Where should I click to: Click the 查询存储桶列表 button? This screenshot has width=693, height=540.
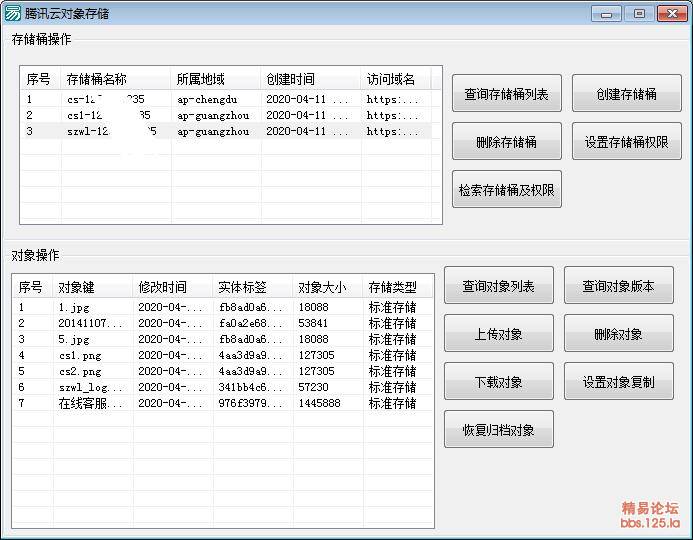pos(506,93)
